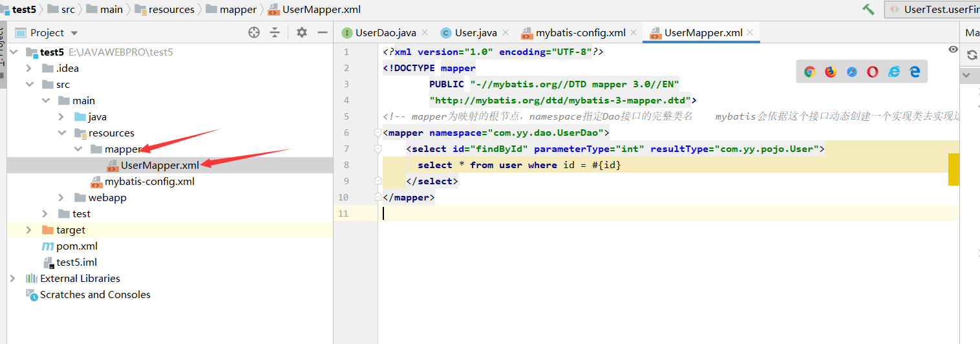980x344 pixels.
Task: Open in Edge browser icon
Action: click(915, 72)
